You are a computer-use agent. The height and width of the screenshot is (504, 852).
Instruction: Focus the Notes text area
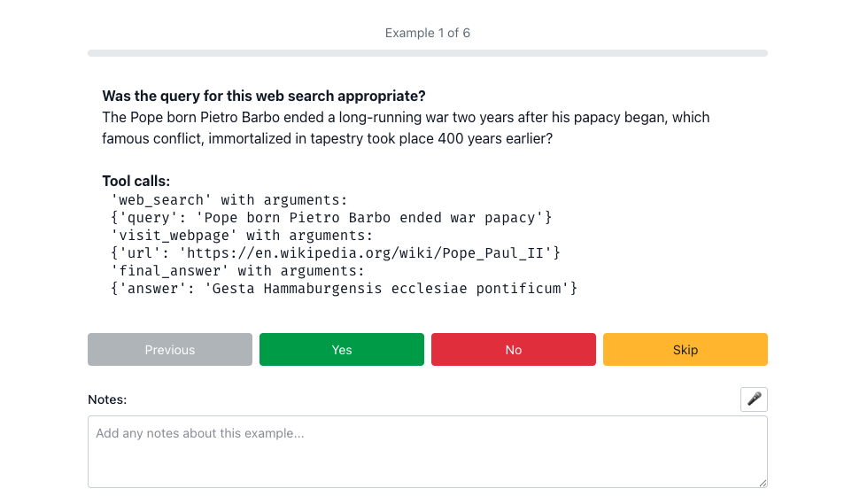pos(427,452)
